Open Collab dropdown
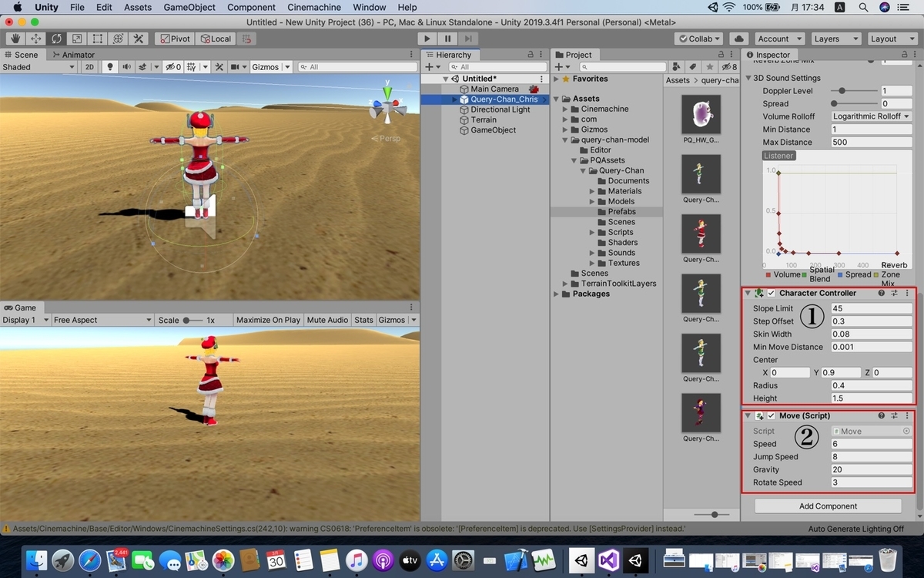The width and height of the screenshot is (924, 578). click(x=699, y=39)
